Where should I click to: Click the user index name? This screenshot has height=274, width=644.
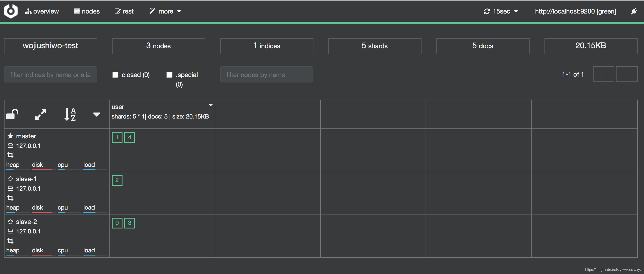point(118,107)
